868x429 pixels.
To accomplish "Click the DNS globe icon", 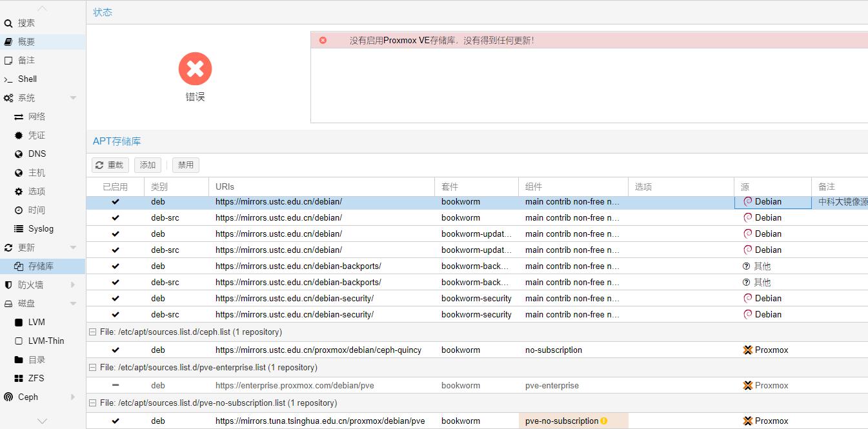I will click(x=19, y=154).
